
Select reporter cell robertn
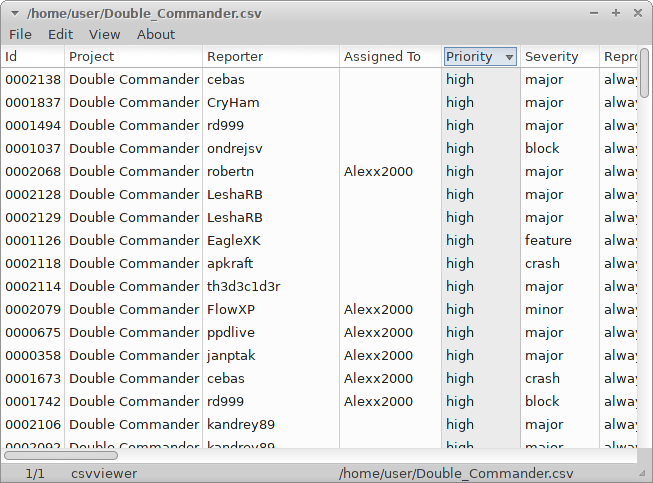[x=230, y=172]
